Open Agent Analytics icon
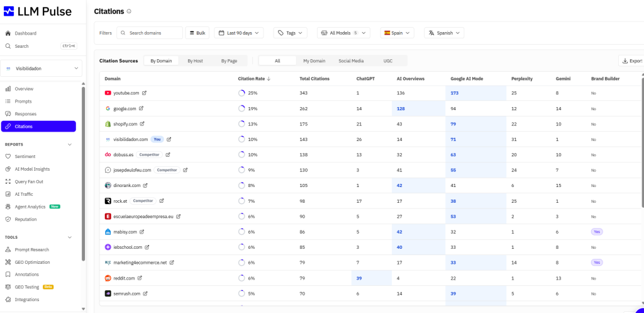This screenshot has width=644, height=313. 8,207
